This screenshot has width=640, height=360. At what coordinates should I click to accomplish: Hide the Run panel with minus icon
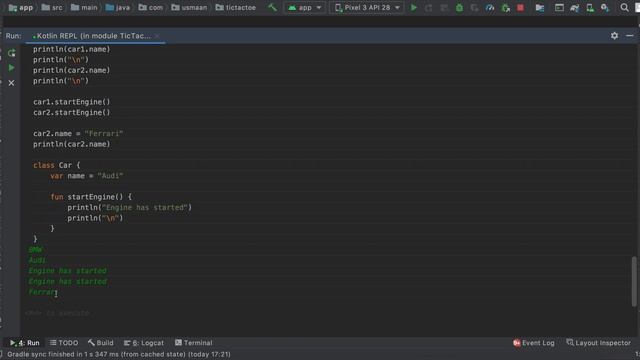tap(630, 36)
